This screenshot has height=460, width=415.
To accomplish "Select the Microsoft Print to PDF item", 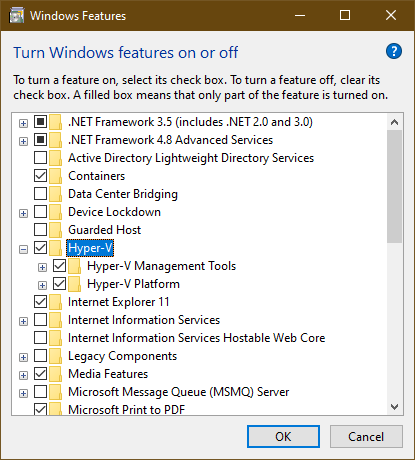I will [x=126, y=410].
